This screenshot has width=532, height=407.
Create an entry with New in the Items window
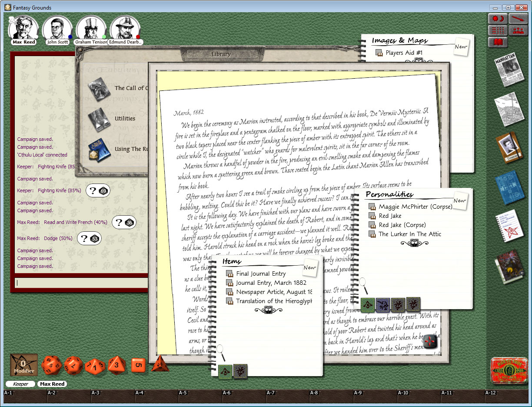point(310,268)
